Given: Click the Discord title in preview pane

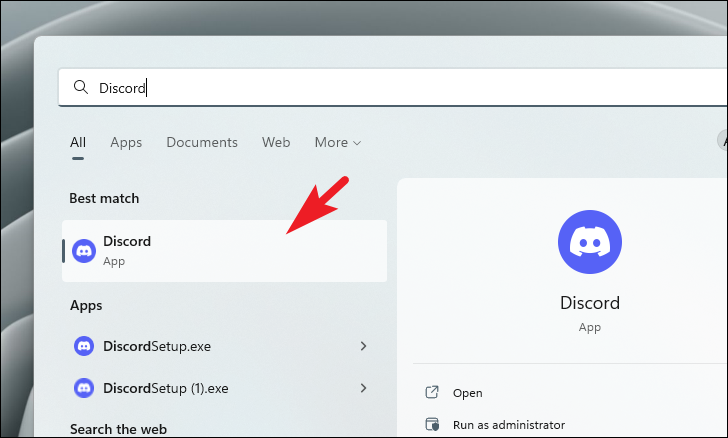Looking at the screenshot, I should click(x=590, y=303).
